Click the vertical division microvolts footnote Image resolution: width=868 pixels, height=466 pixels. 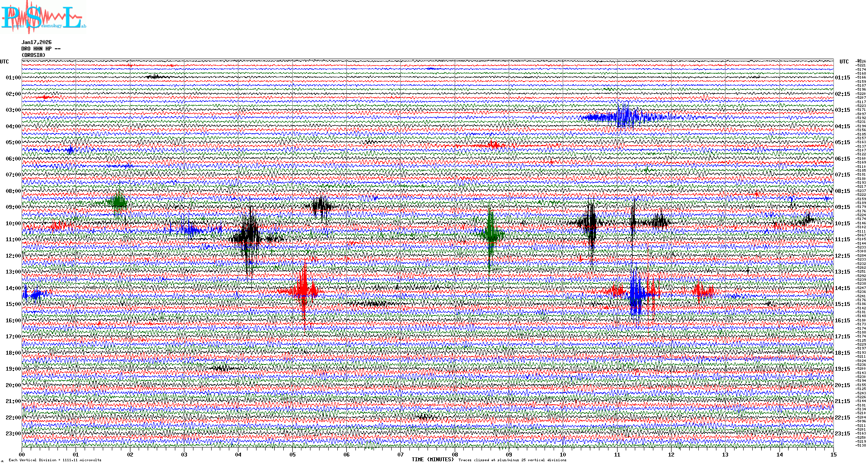(x=55, y=460)
